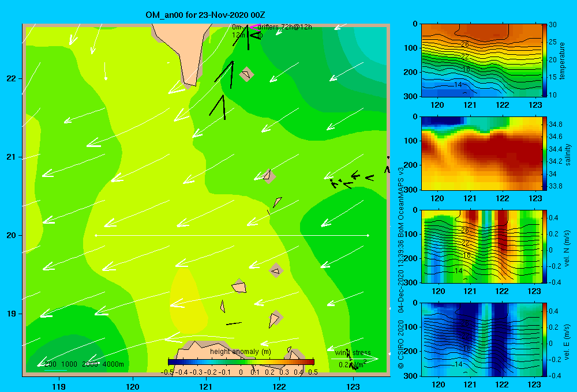Select the magenta drifter arrow in the legend

point(255,27)
